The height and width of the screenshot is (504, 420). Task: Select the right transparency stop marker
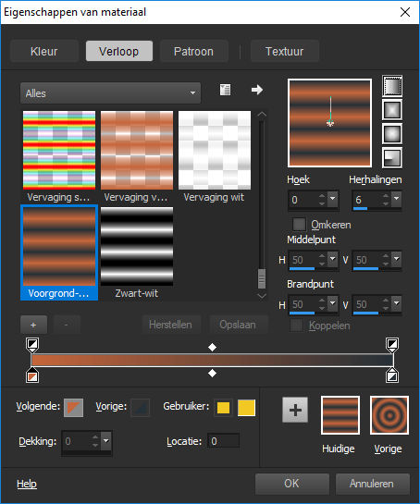coord(392,345)
